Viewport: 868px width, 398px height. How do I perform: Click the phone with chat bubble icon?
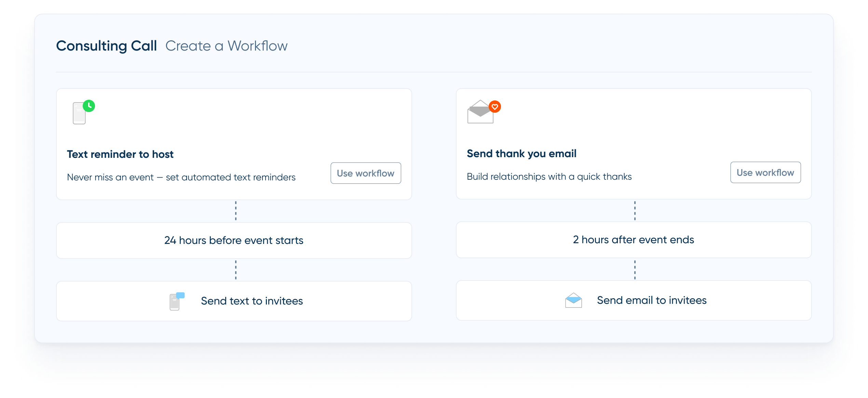tap(177, 301)
